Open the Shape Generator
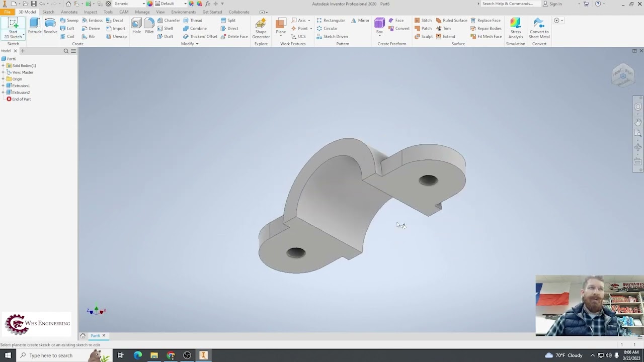 point(261,28)
